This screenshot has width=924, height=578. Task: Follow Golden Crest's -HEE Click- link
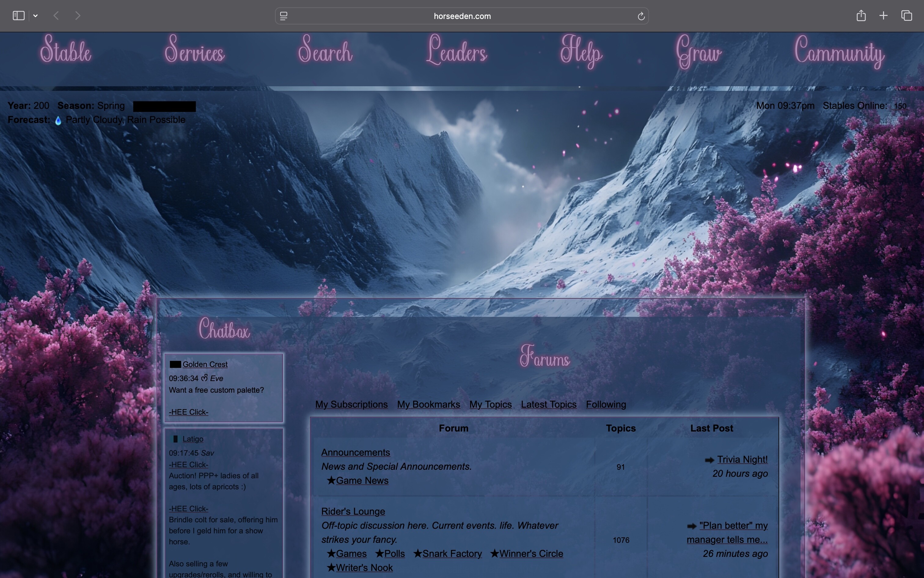(x=189, y=412)
